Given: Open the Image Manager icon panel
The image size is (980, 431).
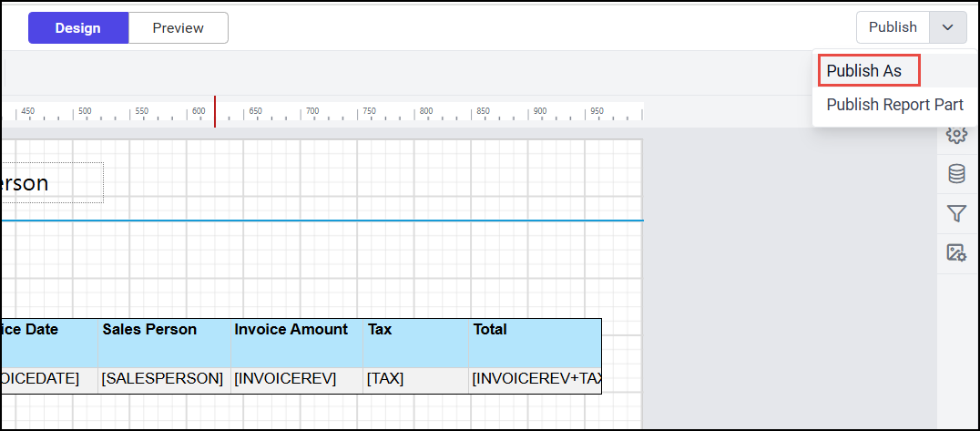Looking at the screenshot, I should click(x=955, y=252).
